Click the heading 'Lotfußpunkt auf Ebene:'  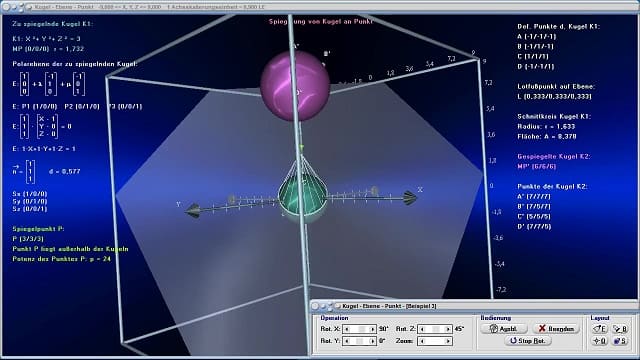(556, 86)
